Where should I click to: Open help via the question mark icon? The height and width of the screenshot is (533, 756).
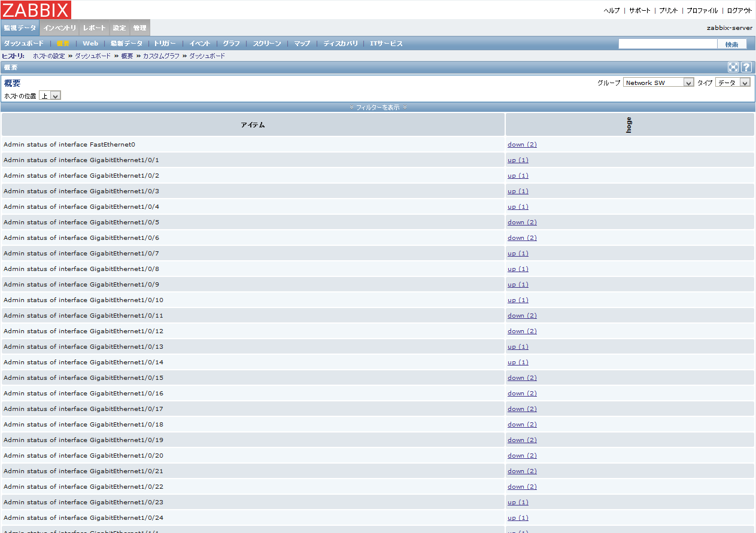pos(746,67)
